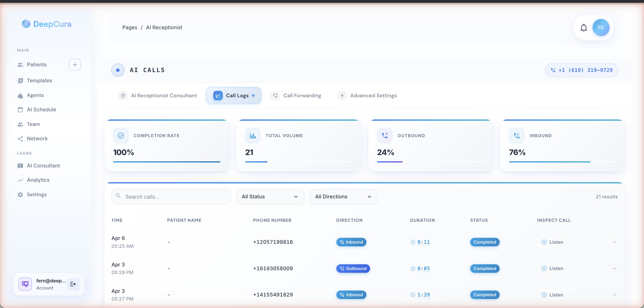The width and height of the screenshot is (644, 308).
Task: Open the notifications bell
Action: (x=584, y=28)
